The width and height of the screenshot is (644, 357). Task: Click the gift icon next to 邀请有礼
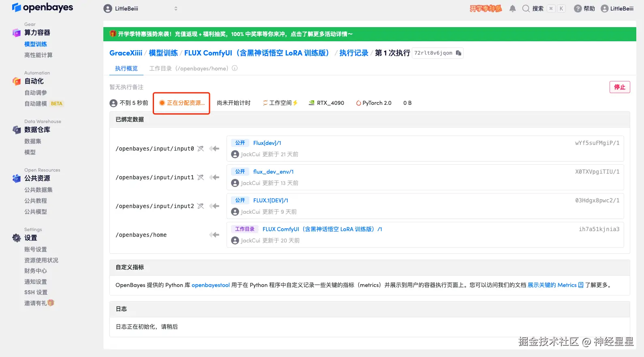pyautogui.click(x=51, y=303)
